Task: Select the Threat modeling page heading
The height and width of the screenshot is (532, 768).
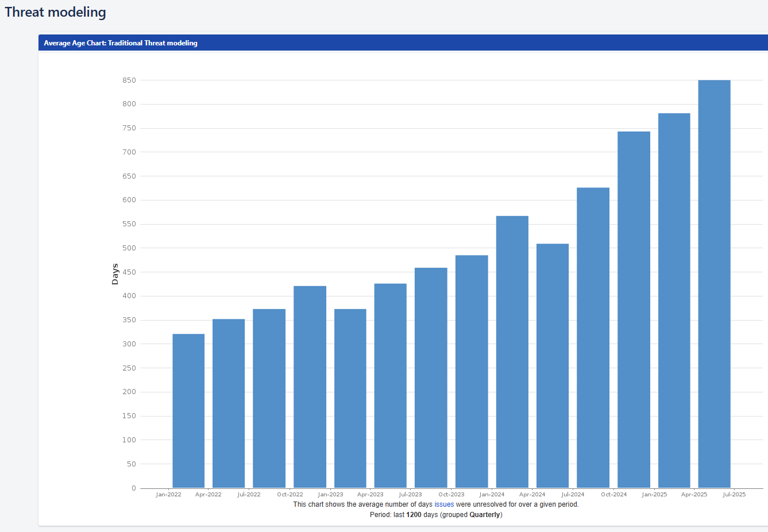Action: [55, 12]
